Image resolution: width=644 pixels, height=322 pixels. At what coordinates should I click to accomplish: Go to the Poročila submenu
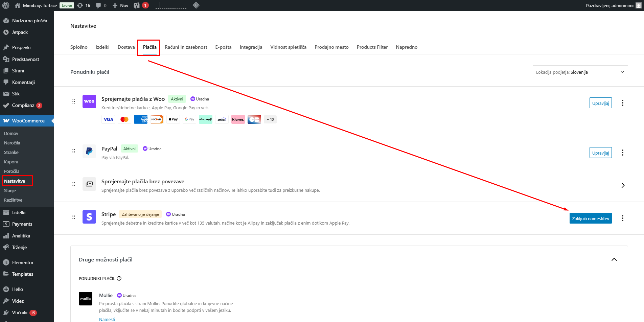pyautogui.click(x=12, y=171)
